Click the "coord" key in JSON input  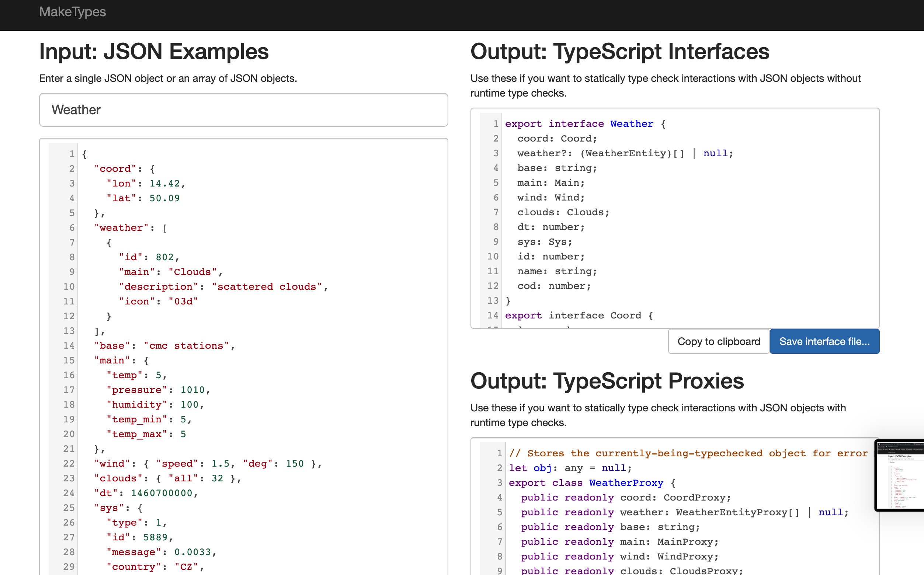(115, 169)
